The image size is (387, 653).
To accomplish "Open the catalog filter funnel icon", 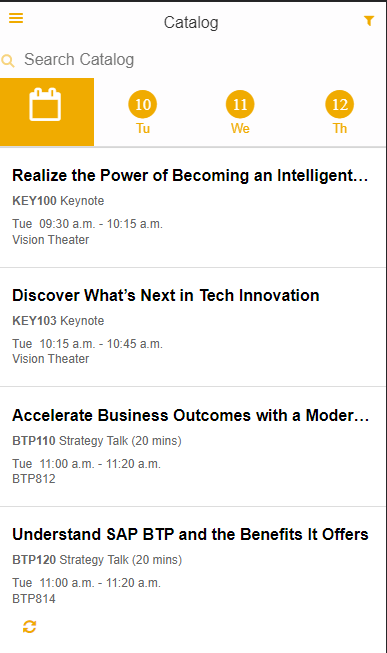I will point(369,20).
